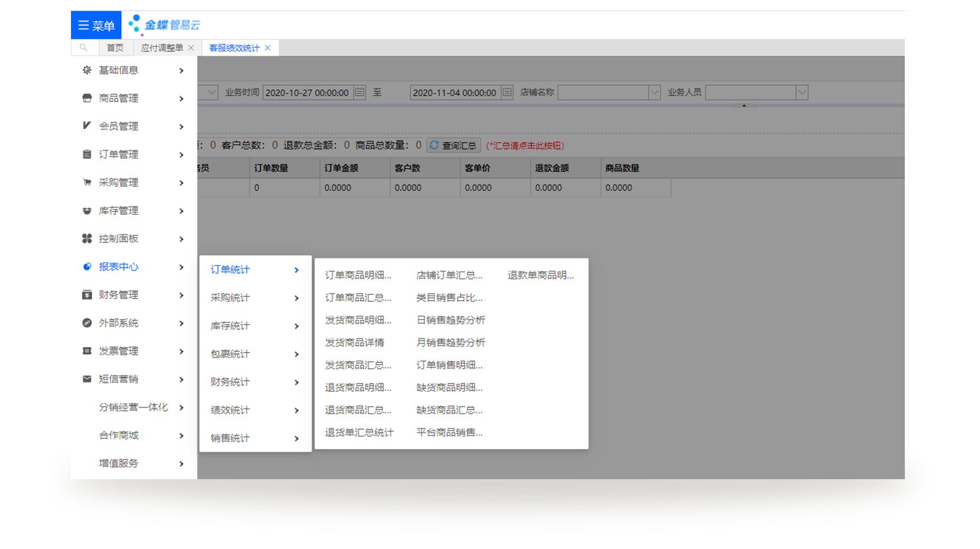Switch to the 首页 tab
Image resolution: width=980 pixels, height=549 pixels.
[x=115, y=48]
